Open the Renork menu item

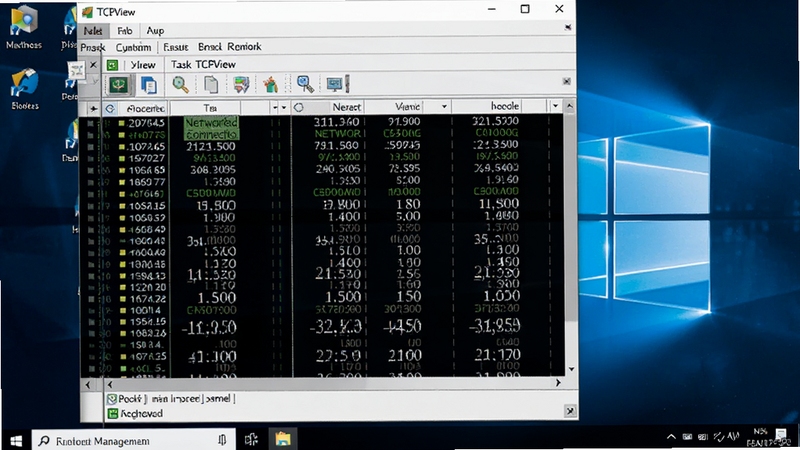click(244, 46)
